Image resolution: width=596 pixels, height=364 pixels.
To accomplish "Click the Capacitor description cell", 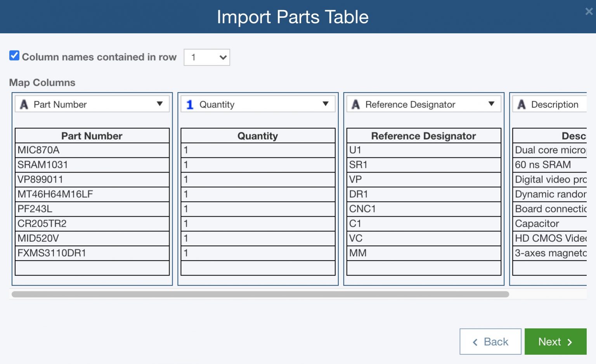I will pos(549,224).
